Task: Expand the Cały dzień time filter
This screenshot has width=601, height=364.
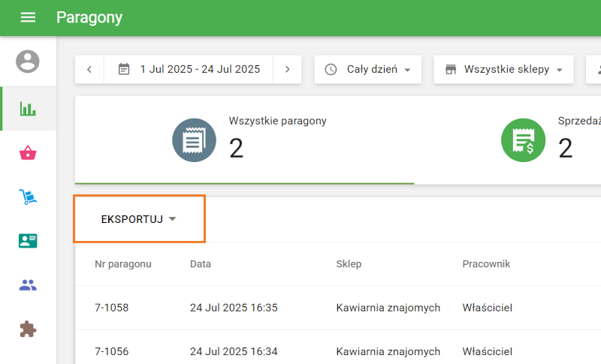Action: pos(367,70)
